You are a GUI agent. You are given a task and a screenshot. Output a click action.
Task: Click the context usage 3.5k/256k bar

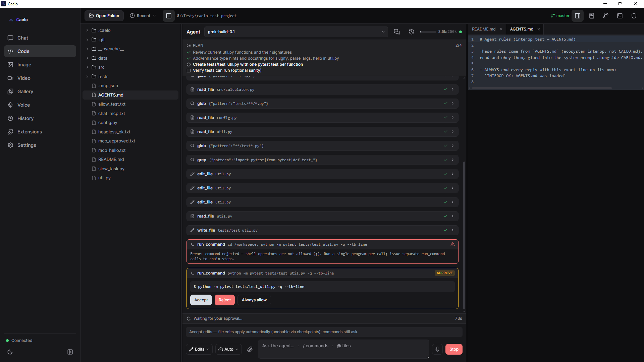pyautogui.click(x=438, y=32)
